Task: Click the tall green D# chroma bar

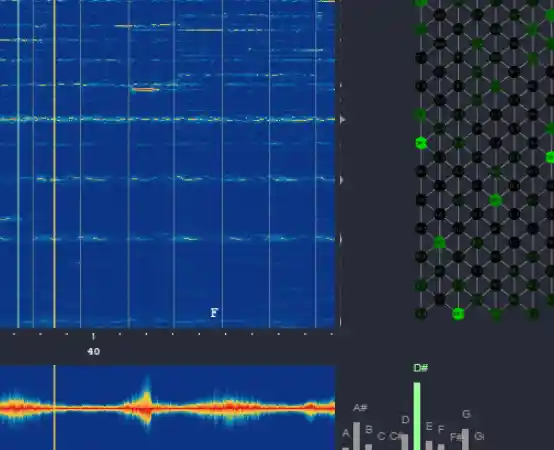Action: [417, 416]
